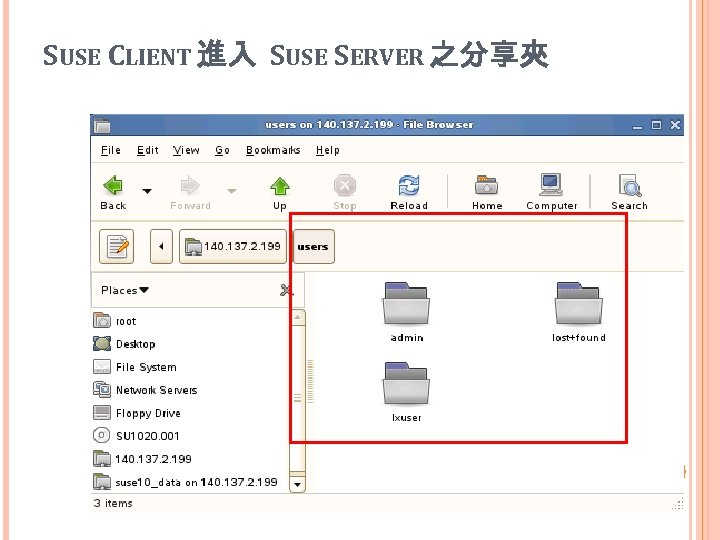This screenshot has width=720, height=540.
Task: Click the '3 items' status bar text
Action: (113, 503)
